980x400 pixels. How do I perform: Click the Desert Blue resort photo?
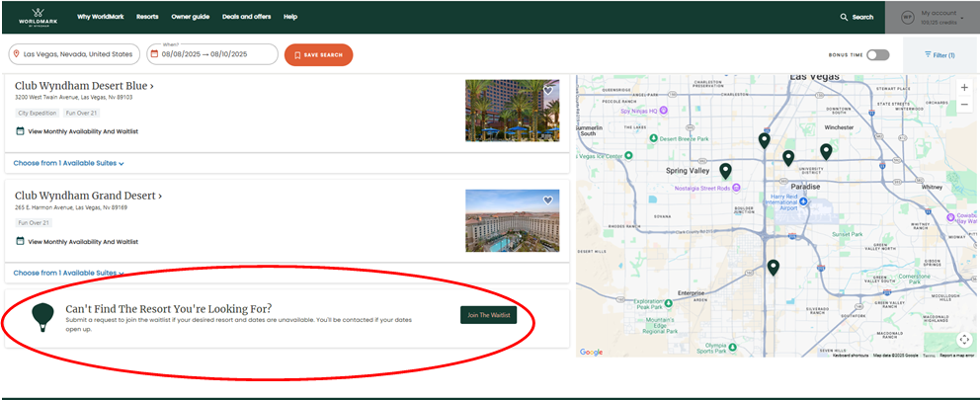click(512, 110)
